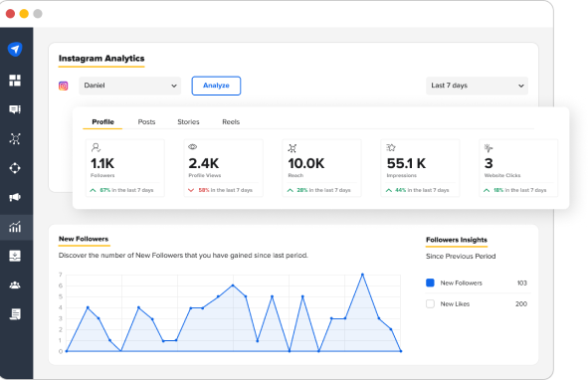Click the Followers person icon

tap(96, 148)
